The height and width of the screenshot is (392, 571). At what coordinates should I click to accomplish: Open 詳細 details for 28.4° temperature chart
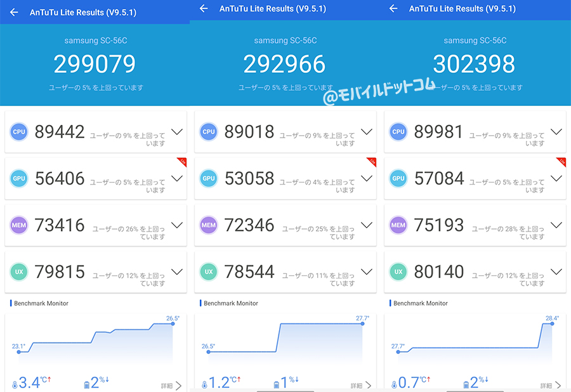[551, 386]
